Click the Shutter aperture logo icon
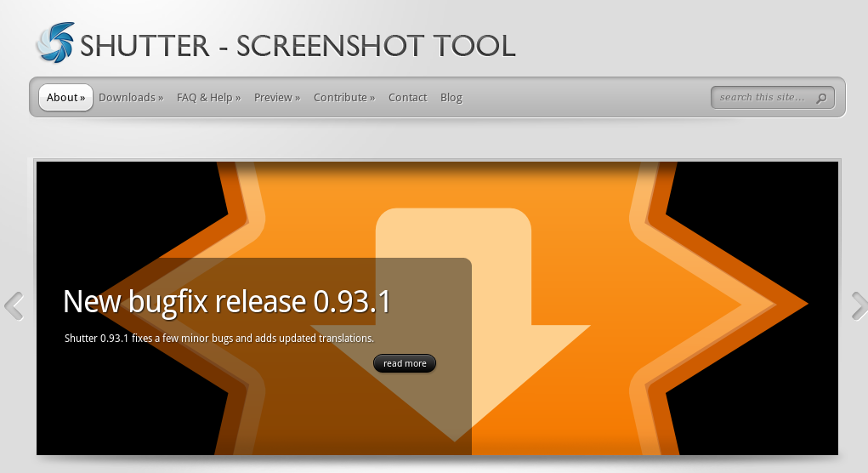The width and height of the screenshot is (868, 473). tap(55, 43)
